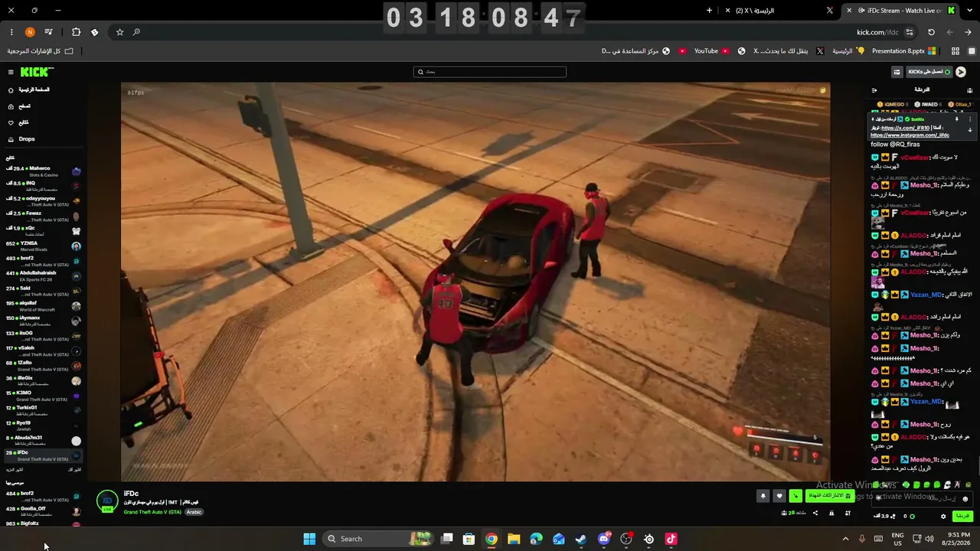Expand the pinned message down arrow

tap(970, 130)
